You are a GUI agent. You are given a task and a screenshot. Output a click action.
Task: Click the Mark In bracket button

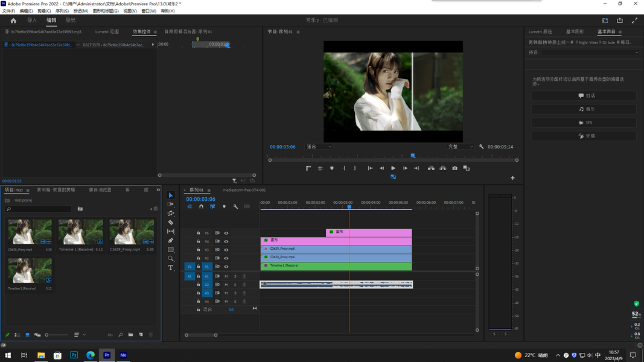344,168
